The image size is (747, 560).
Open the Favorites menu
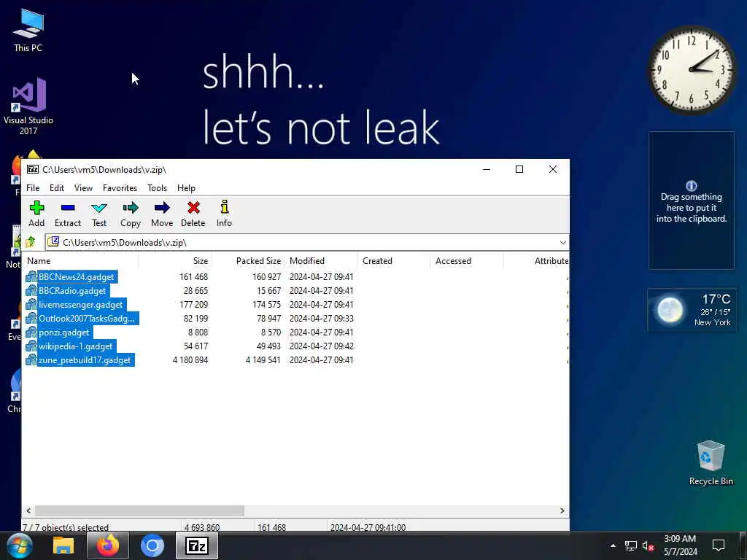120,188
